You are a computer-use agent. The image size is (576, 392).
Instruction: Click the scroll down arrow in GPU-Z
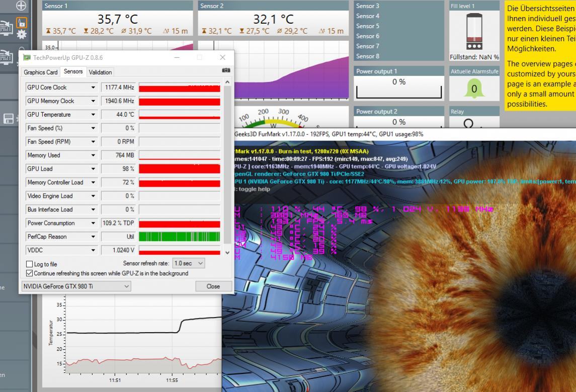pyautogui.click(x=227, y=253)
